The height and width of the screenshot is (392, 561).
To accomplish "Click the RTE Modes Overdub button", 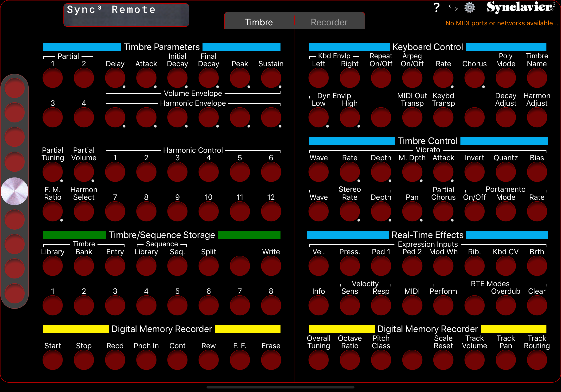I will [506, 306].
